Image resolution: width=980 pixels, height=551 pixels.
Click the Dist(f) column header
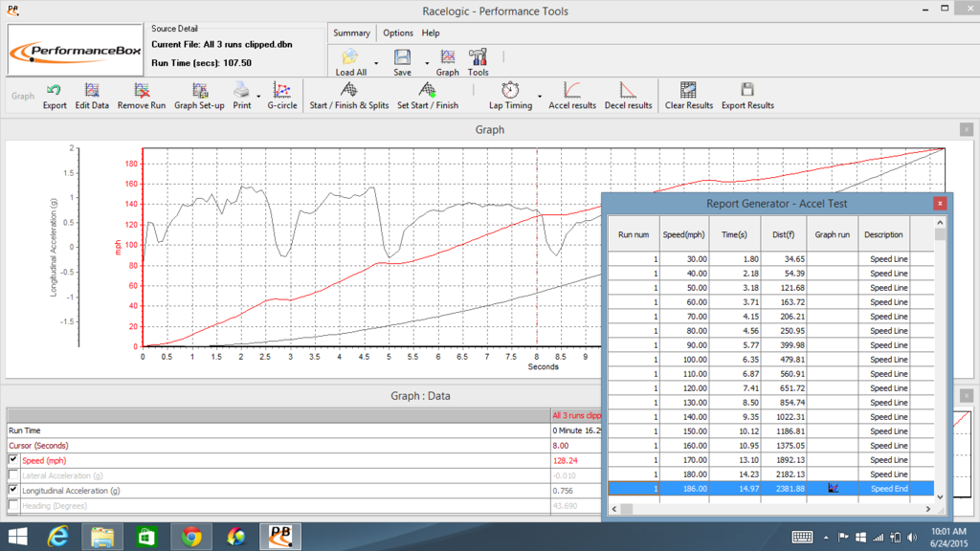tap(783, 234)
